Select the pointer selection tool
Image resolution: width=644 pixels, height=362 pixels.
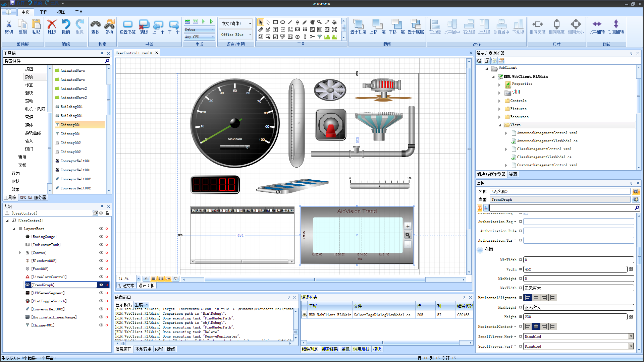coord(261,22)
